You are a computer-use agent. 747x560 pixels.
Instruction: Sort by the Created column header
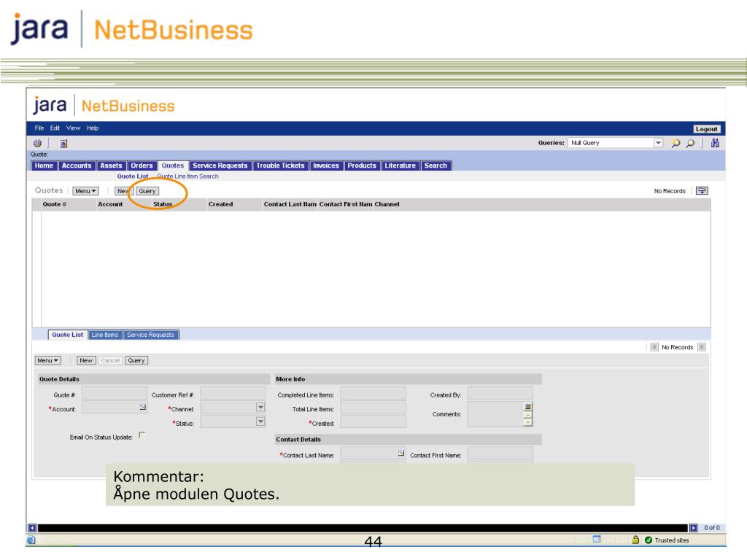(x=220, y=204)
